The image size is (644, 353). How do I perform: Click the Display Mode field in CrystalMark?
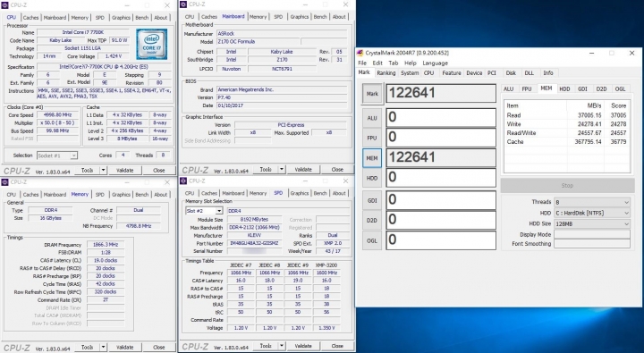(x=592, y=234)
